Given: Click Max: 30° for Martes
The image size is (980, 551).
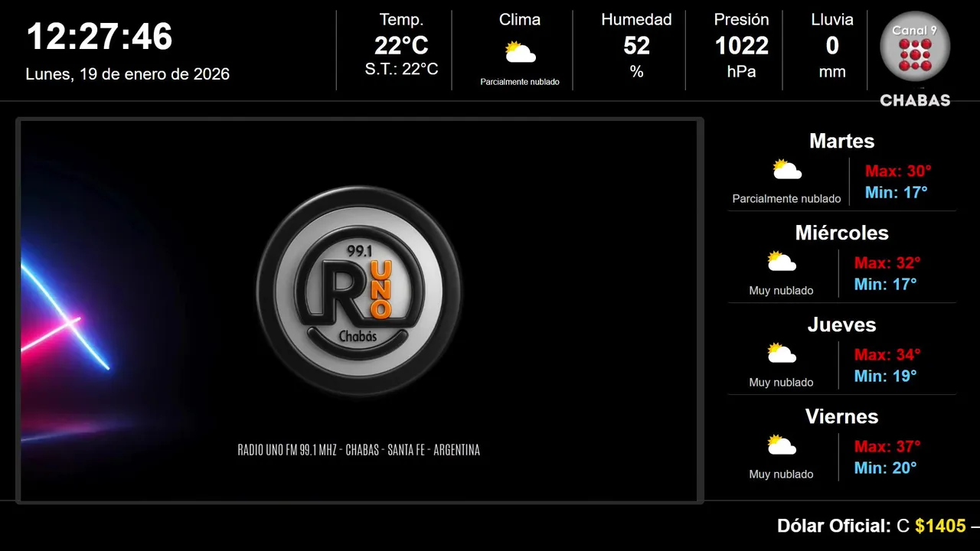Looking at the screenshot, I should pyautogui.click(x=898, y=171).
